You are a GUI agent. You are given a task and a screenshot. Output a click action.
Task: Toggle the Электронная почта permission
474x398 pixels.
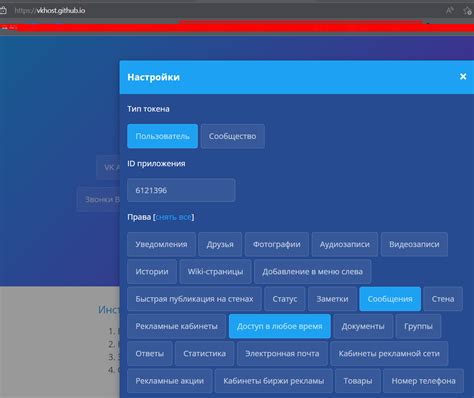click(x=282, y=354)
